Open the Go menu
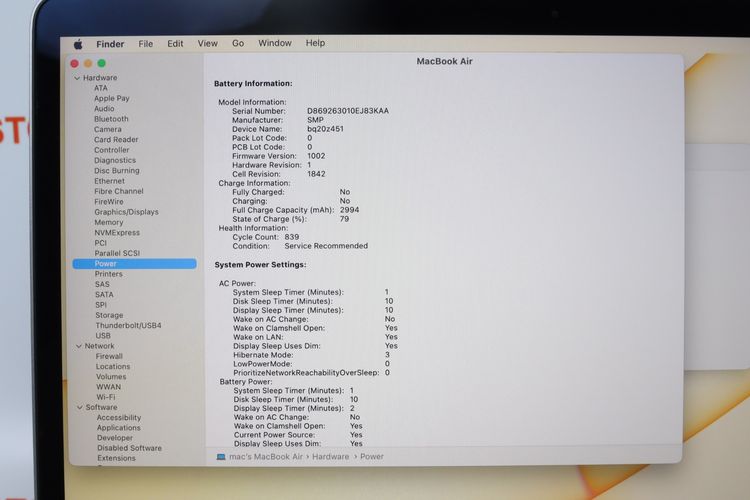Image resolution: width=750 pixels, height=500 pixels. [238, 43]
